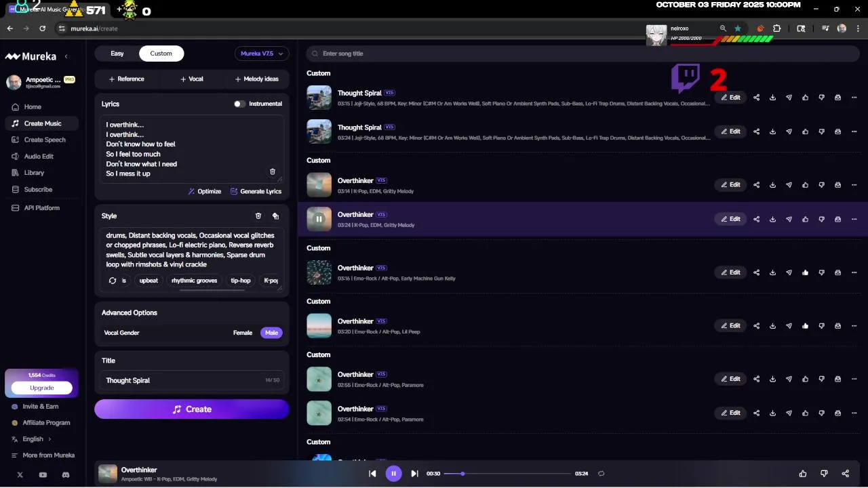Viewport: 868px width, 488px height.
Task: Unlike the Lil Peep Overthinker track
Action: pyautogui.click(x=805, y=326)
